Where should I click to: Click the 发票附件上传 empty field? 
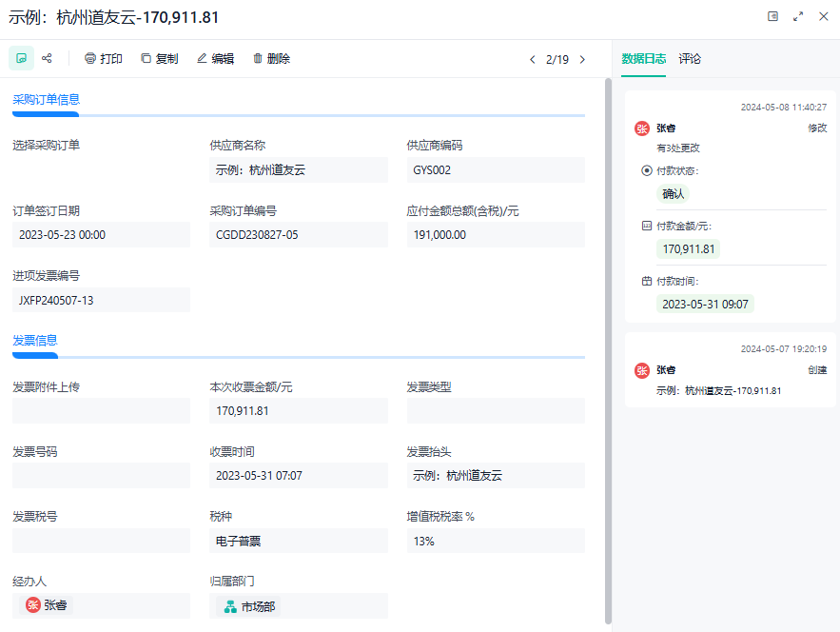(101, 410)
